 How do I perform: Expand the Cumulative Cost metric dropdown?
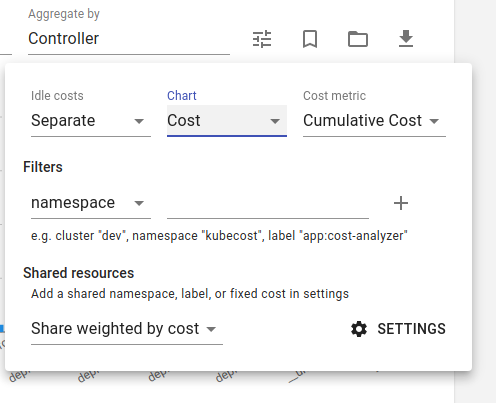pyautogui.click(x=374, y=121)
